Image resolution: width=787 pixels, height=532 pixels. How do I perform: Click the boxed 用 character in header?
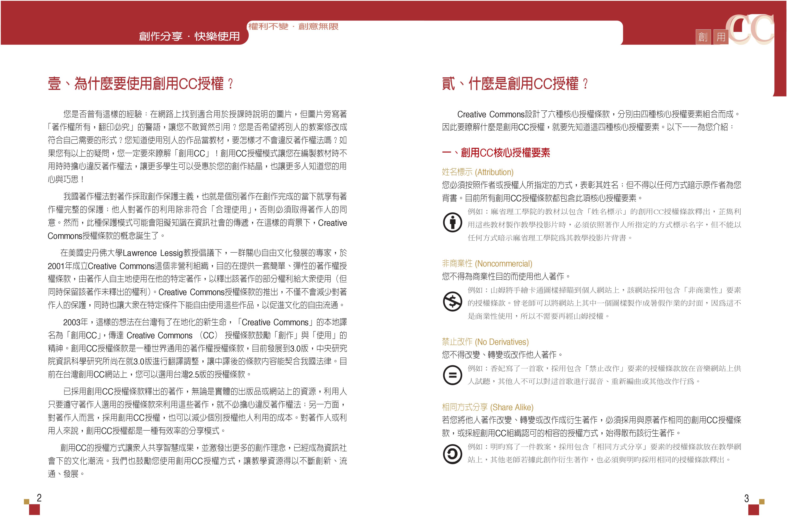(721, 37)
